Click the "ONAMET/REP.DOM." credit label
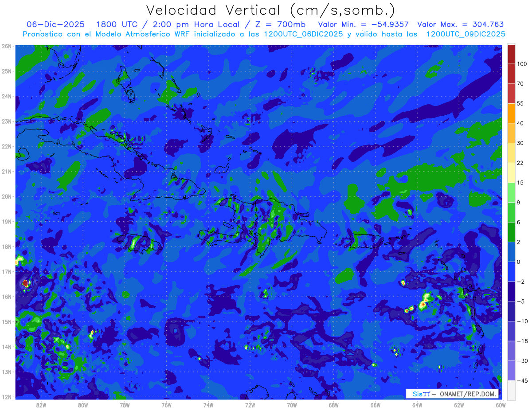 (x=469, y=394)
